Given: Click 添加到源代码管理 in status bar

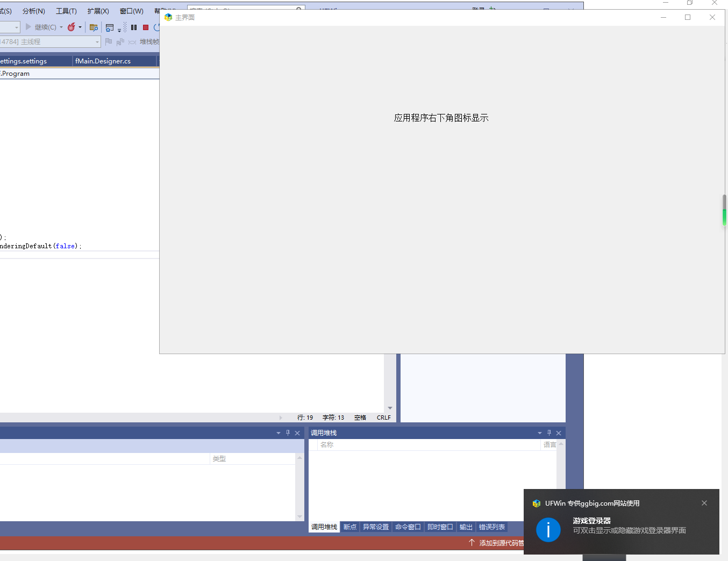Looking at the screenshot, I should pyautogui.click(x=497, y=543).
